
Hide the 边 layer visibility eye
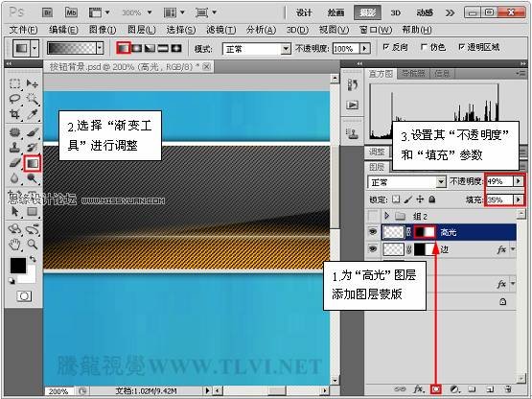click(x=373, y=249)
